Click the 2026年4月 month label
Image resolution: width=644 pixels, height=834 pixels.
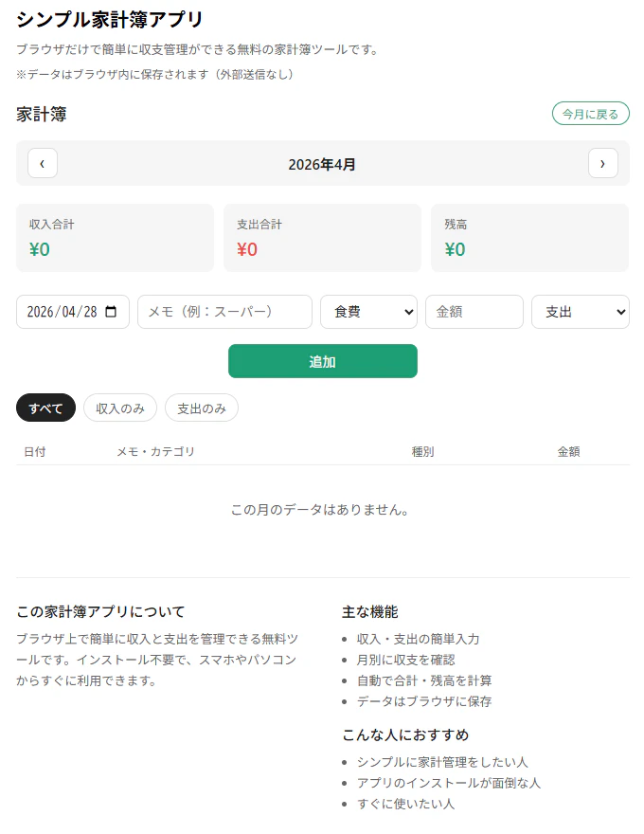coord(323,163)
